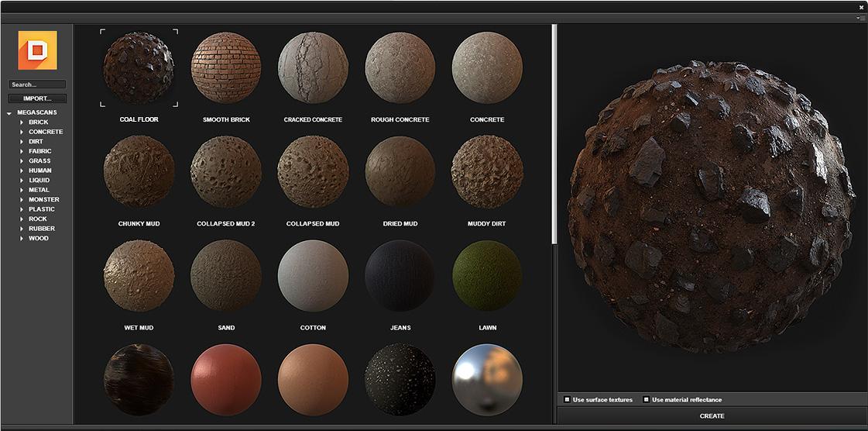The width and height of the screenshot is (868, 431).
Task: Toggle Use material reflectance checkbox
Action: pyautogui.click(x=646, y=399)
